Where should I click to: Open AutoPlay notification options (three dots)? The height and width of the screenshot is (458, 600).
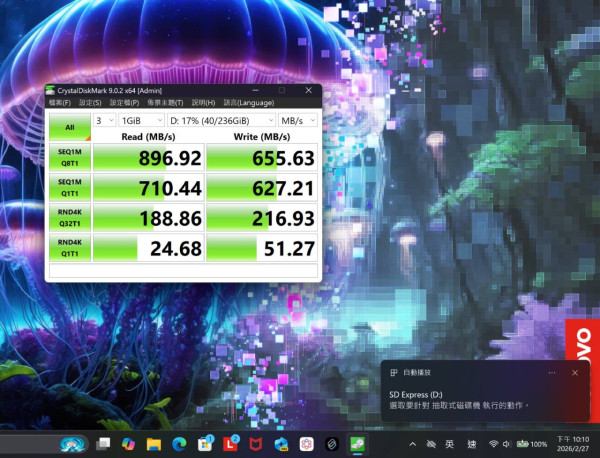point(552,373)
